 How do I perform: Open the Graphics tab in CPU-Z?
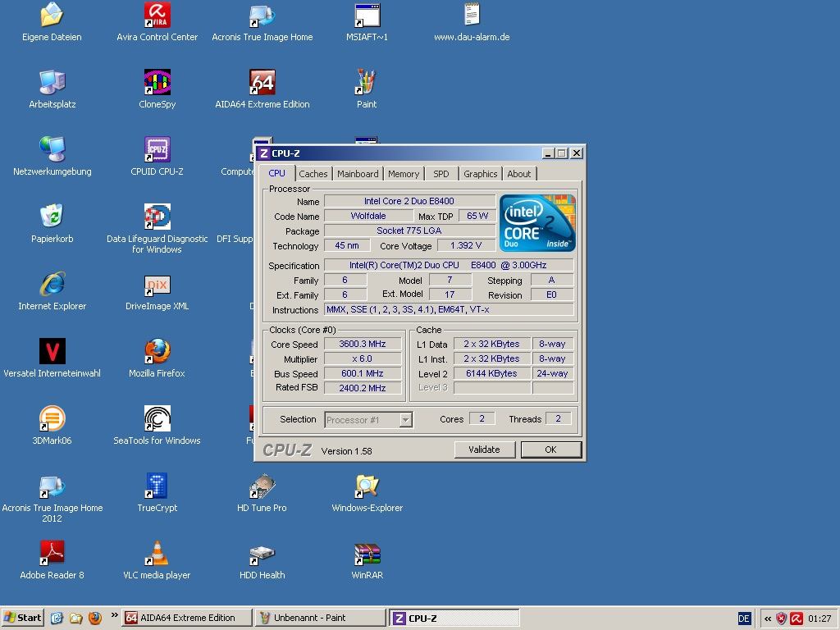point(481,174)
